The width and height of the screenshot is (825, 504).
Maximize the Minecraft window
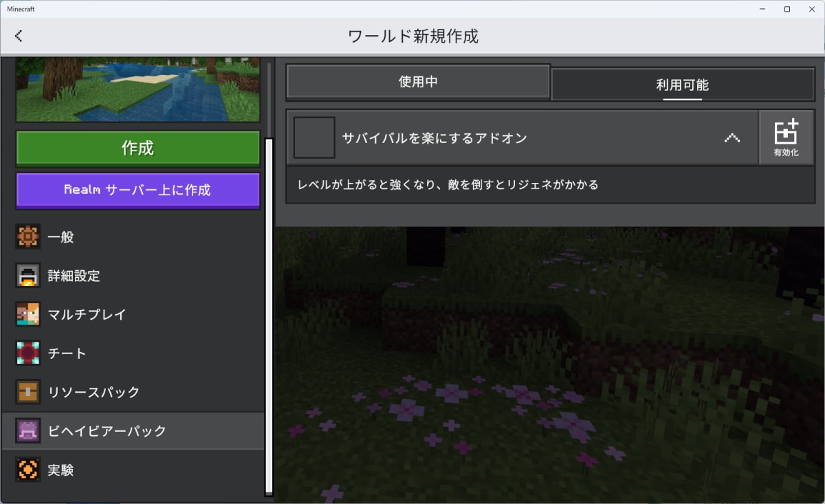pyautogui.click(x=787, y=9)
